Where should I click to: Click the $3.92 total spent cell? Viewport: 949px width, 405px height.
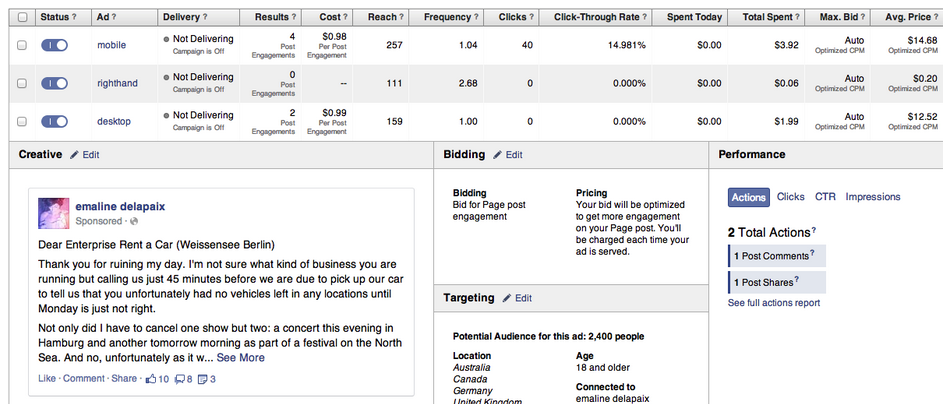[x=786, y=45]
